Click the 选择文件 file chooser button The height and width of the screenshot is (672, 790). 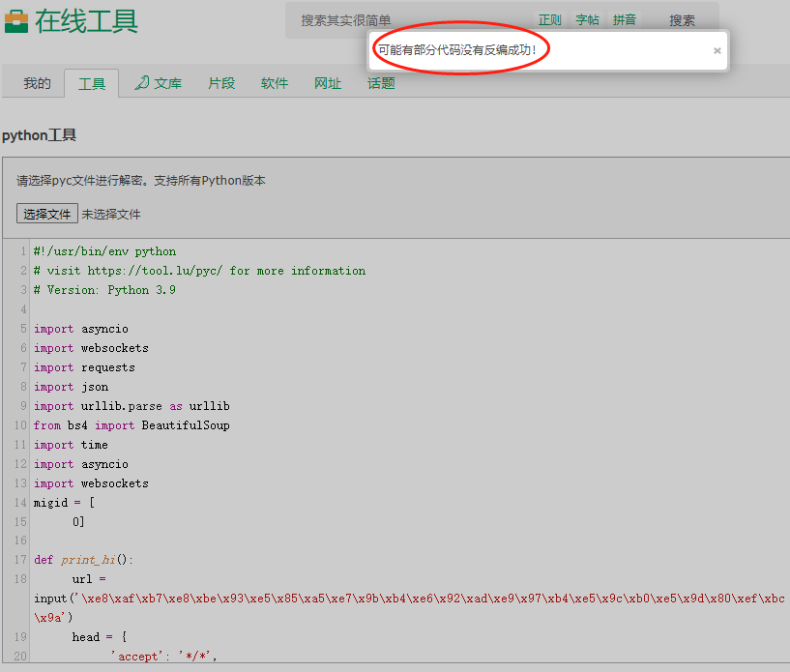tap(46, 214)
